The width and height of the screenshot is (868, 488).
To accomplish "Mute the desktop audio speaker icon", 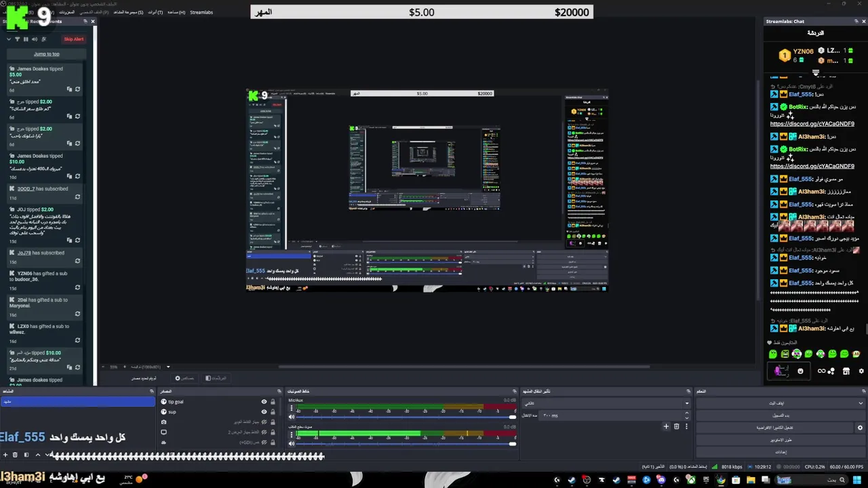I will [x=292, y=443].
